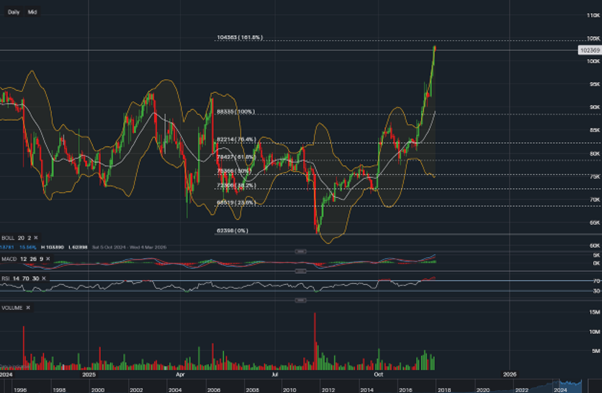The image size is (602, 393).
Task: Edit the BOLL period value 20
Action: pyautogui.click(x=21, y=238)
